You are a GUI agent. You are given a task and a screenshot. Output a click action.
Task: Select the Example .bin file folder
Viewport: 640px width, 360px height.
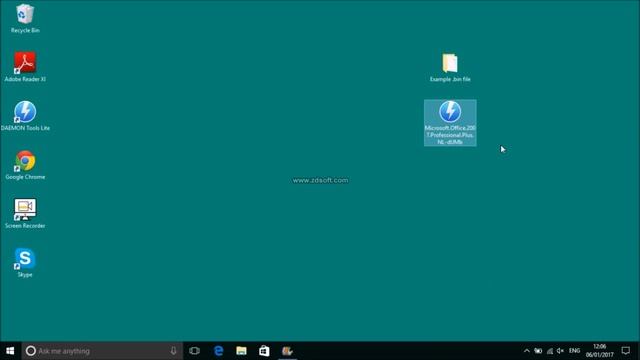(450, 67)
